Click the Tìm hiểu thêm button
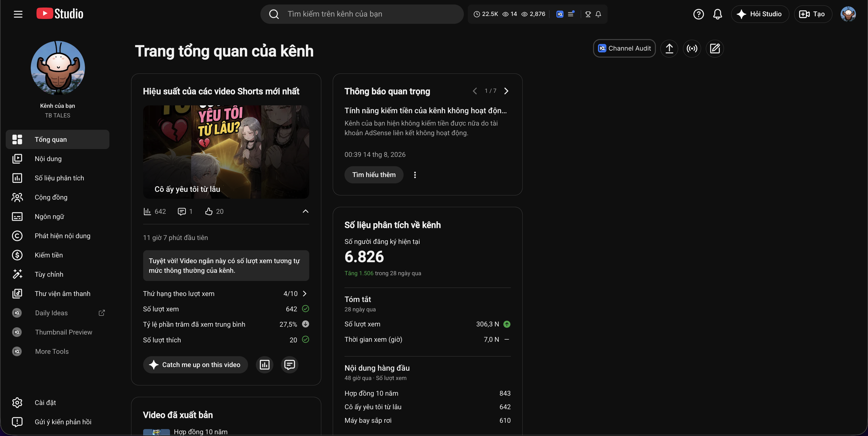The height and width of the screenshot is (436, 868). coord(374,175)
